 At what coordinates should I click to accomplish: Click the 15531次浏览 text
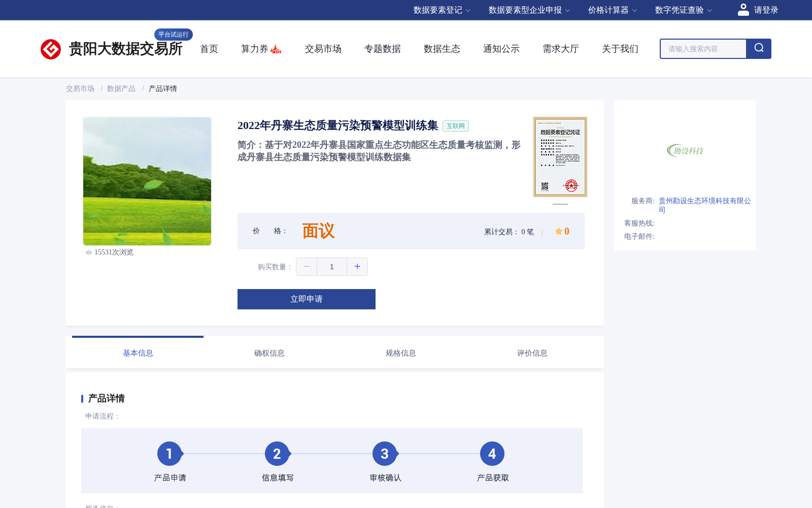114,252
